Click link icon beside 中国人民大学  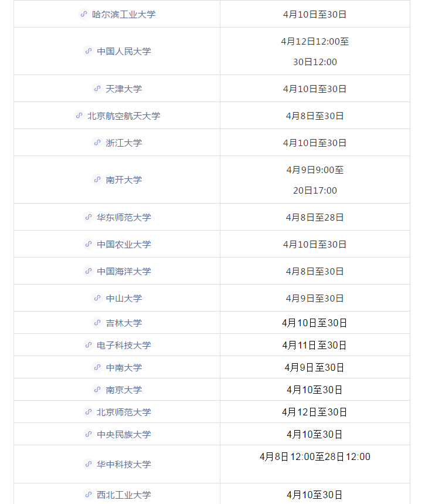(89, 51)
